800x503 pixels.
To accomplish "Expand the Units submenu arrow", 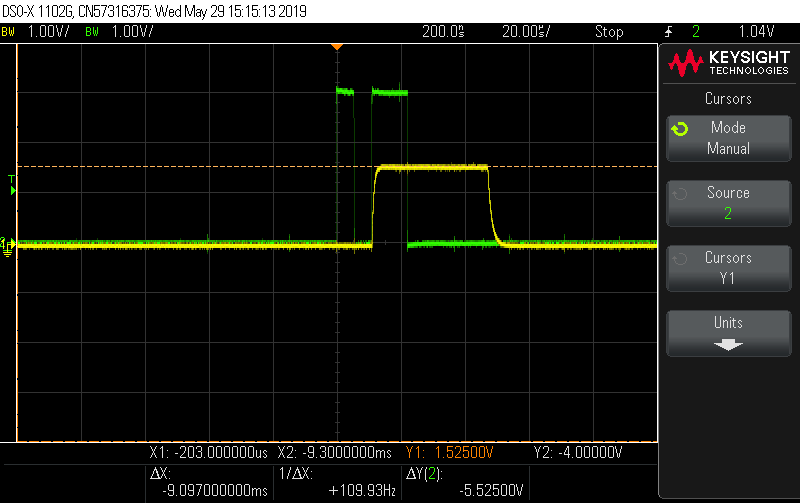I will [728, 345].
